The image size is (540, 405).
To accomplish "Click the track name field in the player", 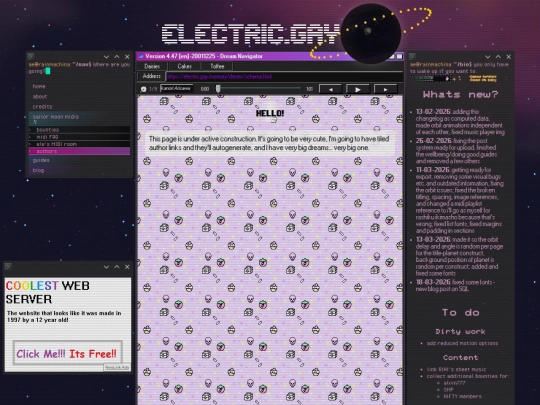I will click(176, 89).
